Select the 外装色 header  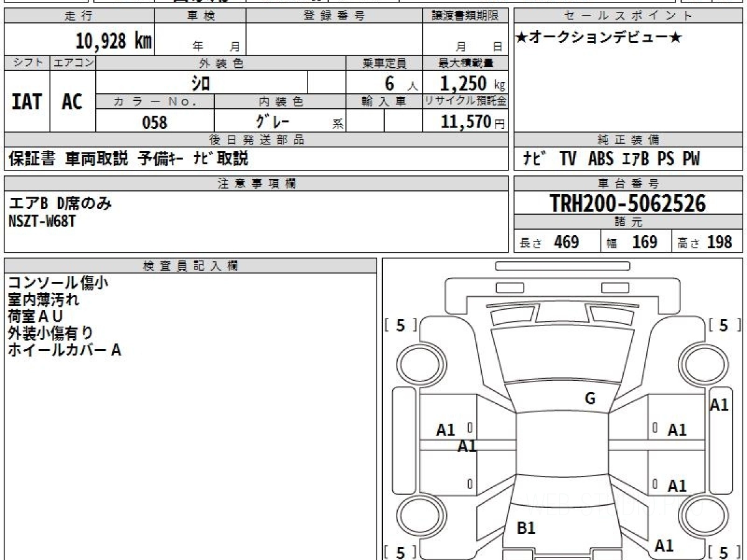tap(221, 63)
